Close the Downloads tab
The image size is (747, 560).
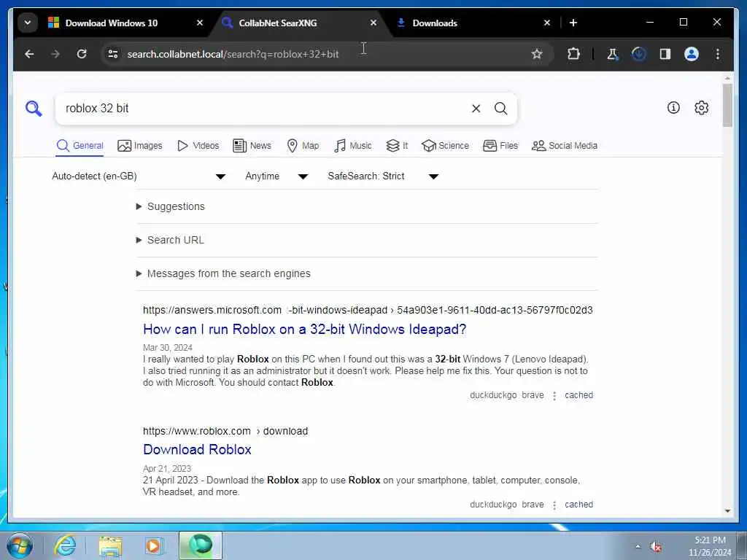pos(547,23)
